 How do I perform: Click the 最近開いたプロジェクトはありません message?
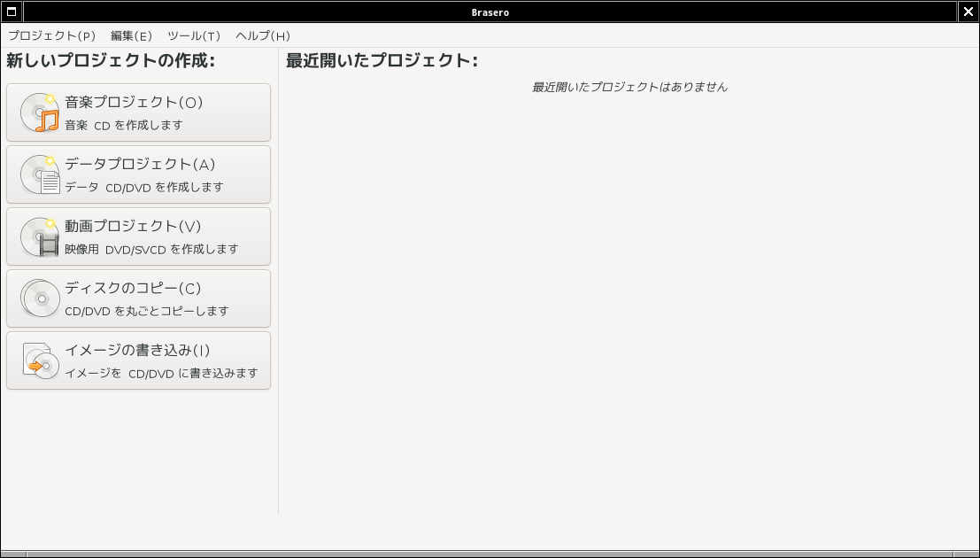click(x=629, y=87)
